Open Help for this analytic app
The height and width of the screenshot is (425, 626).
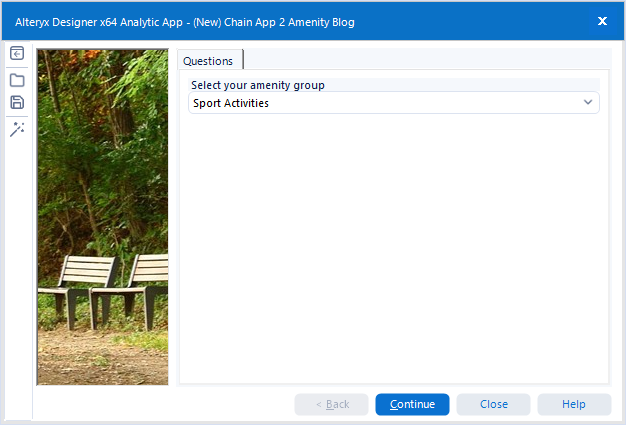[574, 404]
